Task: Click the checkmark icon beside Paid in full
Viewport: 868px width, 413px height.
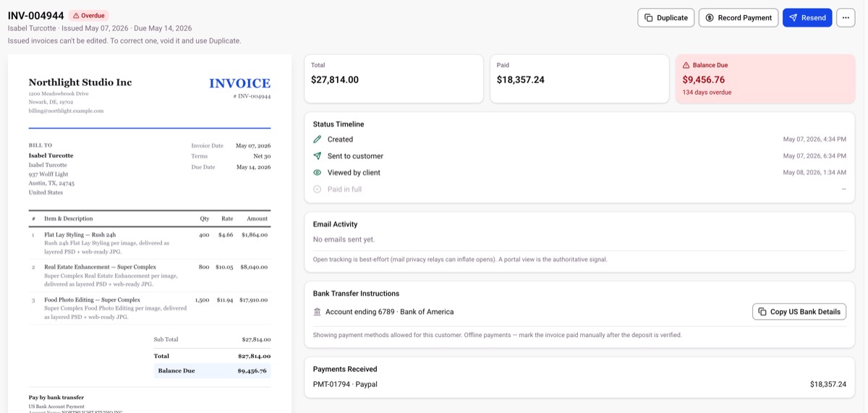Action: [x=317, y=190]
